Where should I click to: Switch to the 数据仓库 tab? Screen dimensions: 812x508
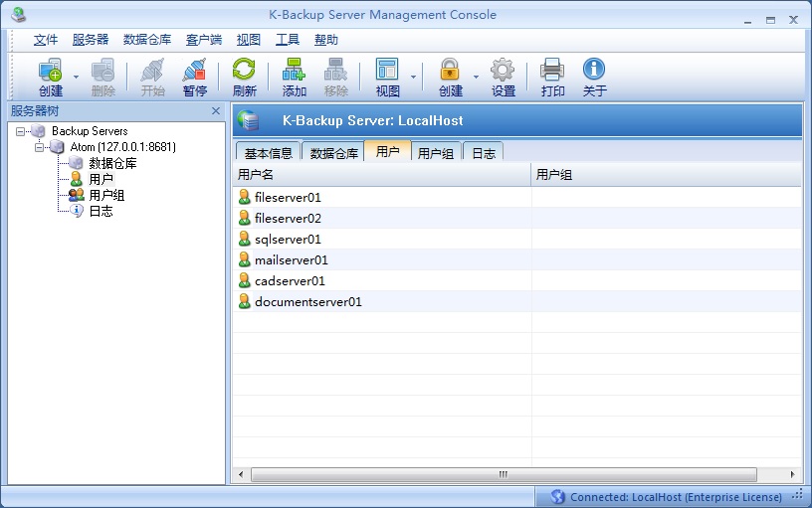(x=334, y=153)
